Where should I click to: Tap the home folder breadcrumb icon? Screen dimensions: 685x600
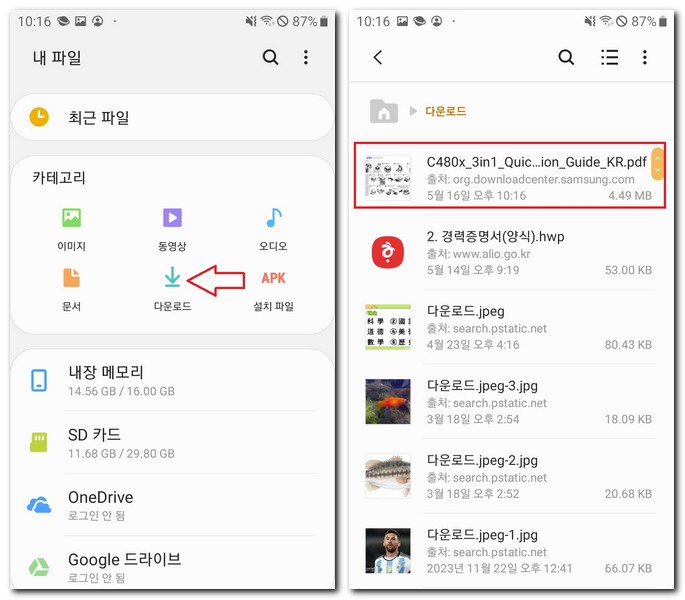(x=384, y=111)
